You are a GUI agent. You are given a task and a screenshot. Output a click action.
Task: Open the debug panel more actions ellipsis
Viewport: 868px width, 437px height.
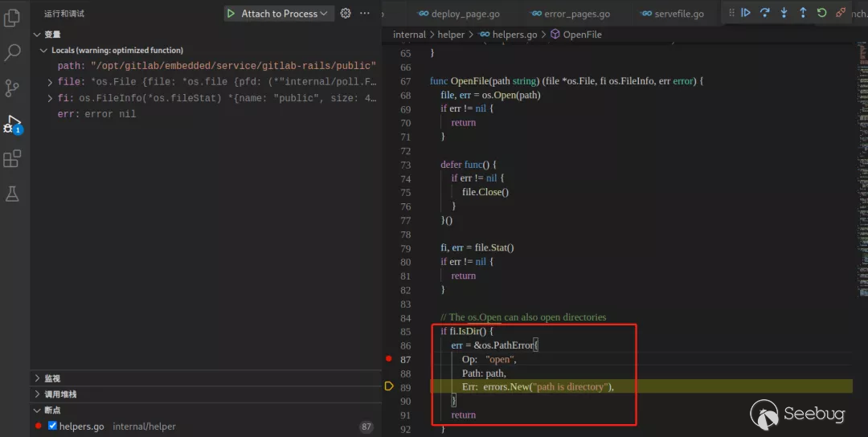[365, 14]
